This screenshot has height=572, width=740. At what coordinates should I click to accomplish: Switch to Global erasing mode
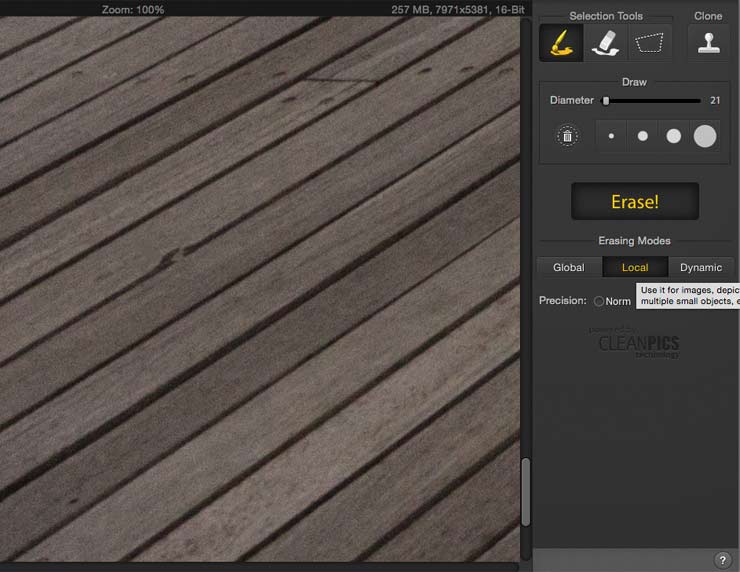pos(569,267)
